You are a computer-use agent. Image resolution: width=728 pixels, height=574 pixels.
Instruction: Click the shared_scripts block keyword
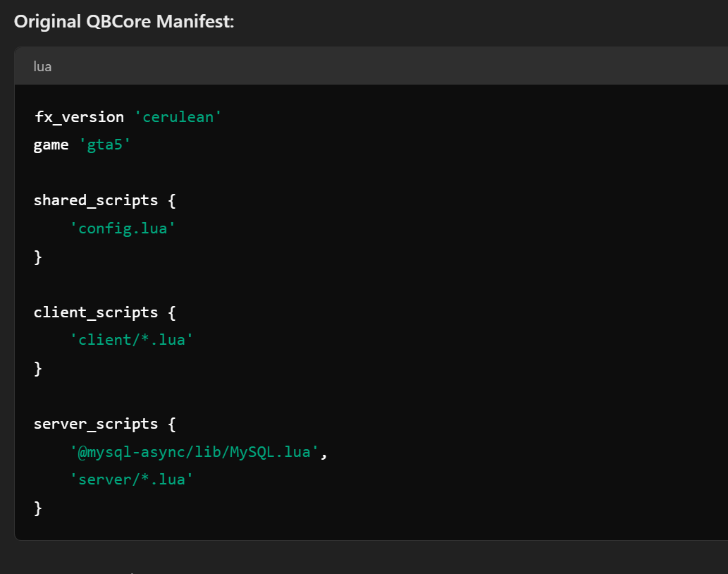[95, 200]
